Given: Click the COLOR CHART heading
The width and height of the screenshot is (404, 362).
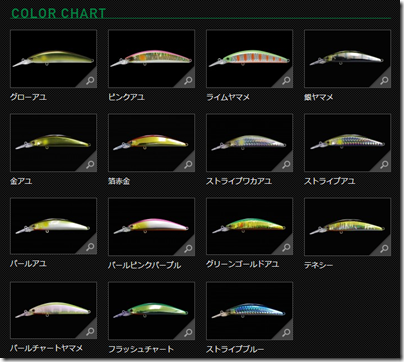Looking at the screenshot, I should tap(59, 13).
